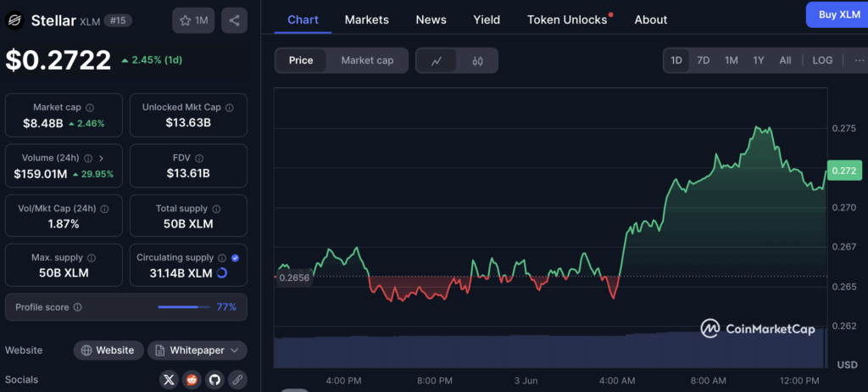868x392 pixels.
Task: Click the $159.01M volume value
Action: click(x=41, y=174)
